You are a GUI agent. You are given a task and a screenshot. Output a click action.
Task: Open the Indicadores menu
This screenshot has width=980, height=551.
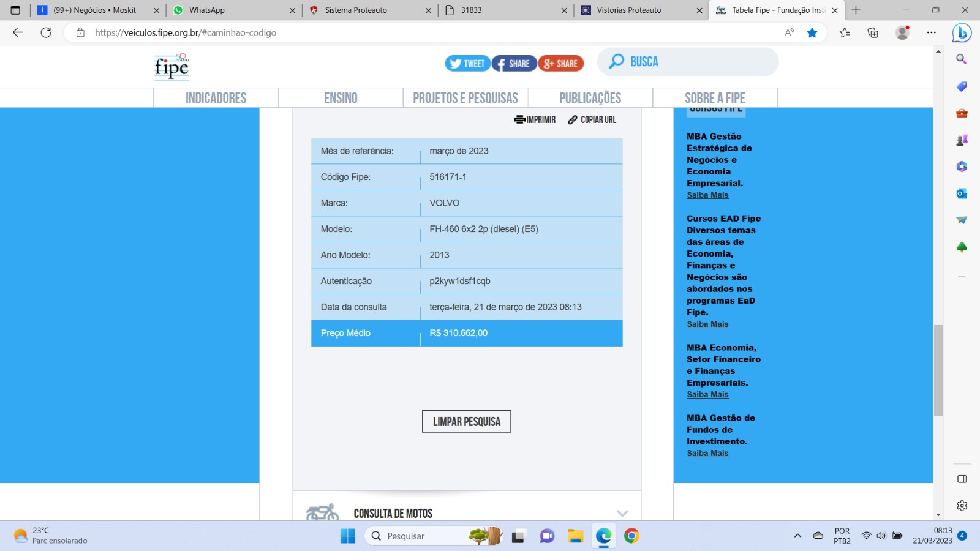point(216,98)
